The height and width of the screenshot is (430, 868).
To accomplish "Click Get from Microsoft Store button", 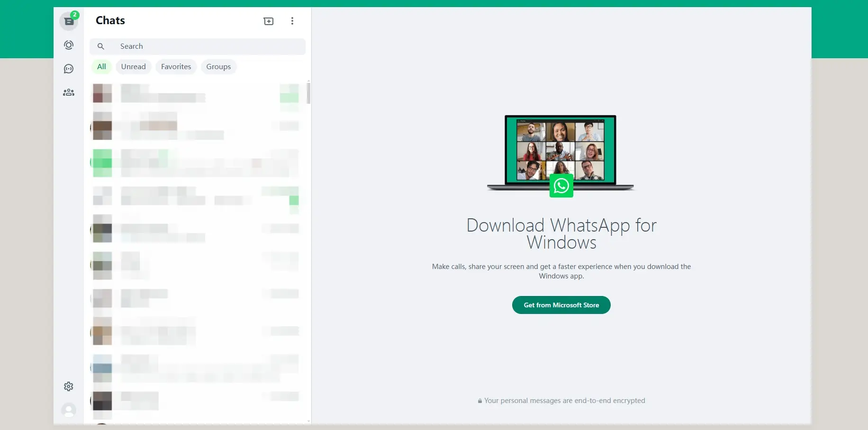I will 561,305.
